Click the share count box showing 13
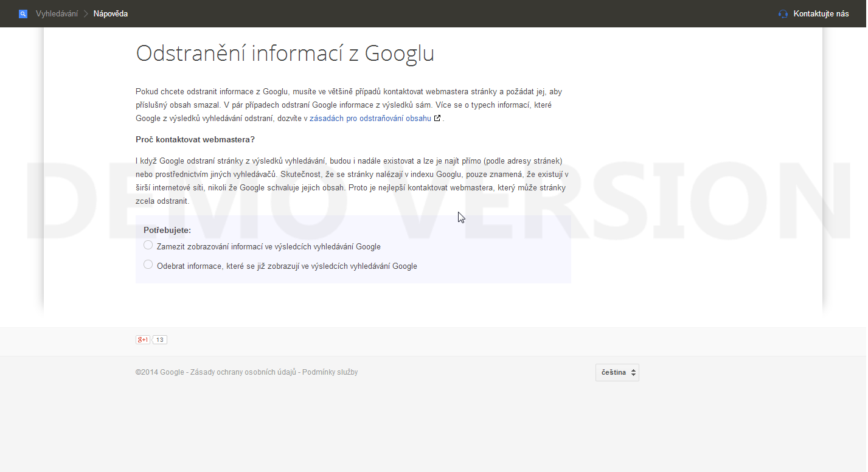Screen dimensions: 868x472 159,339
